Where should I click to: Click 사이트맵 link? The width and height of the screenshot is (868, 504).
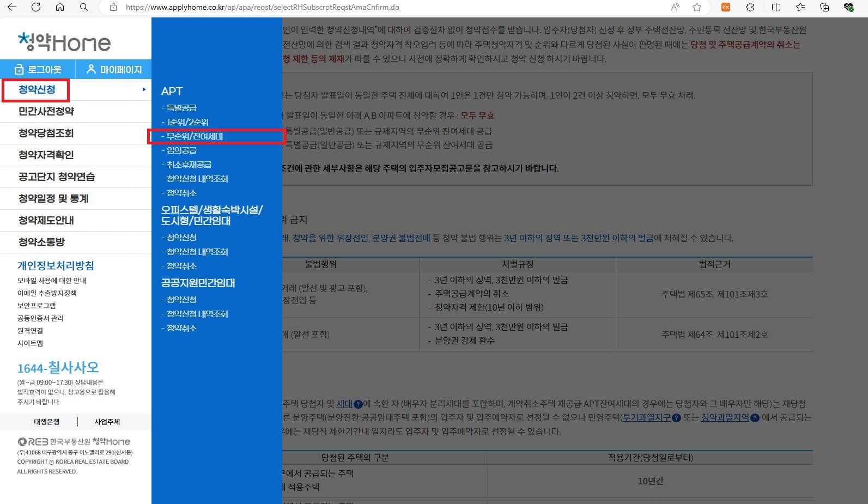point(30,343)
